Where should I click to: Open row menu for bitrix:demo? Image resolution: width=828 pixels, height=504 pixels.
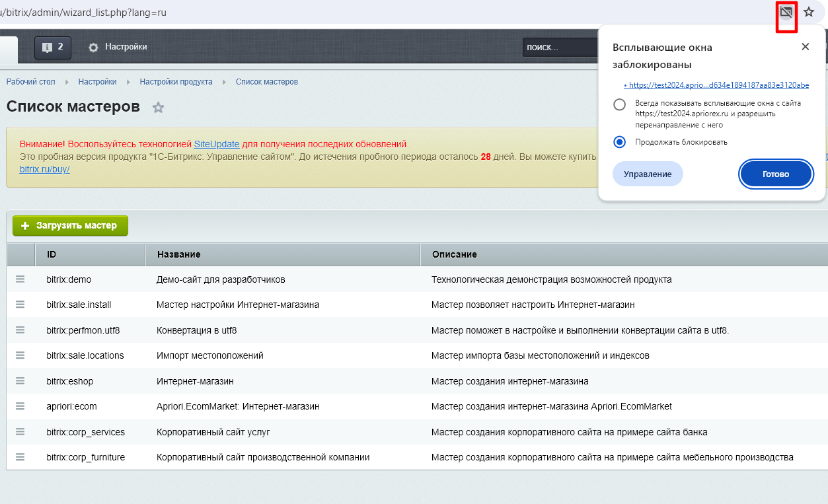coord(20,279)
